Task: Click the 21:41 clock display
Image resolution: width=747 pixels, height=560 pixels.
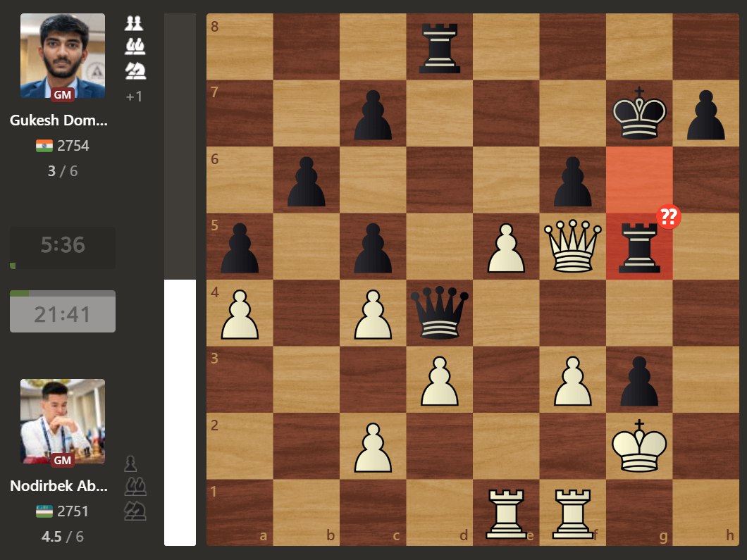Action: pos(62,313)
